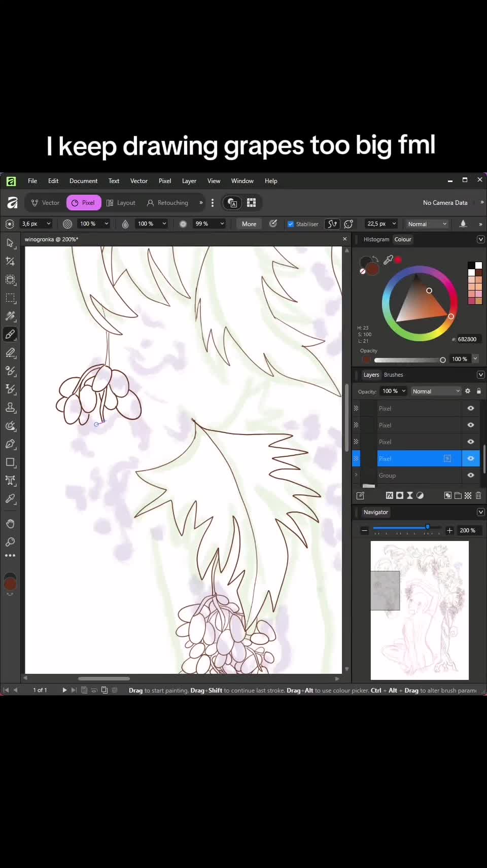Toggle window stabiliser mode button
This screenshot has width=487, height=868.
pos(349,224)
